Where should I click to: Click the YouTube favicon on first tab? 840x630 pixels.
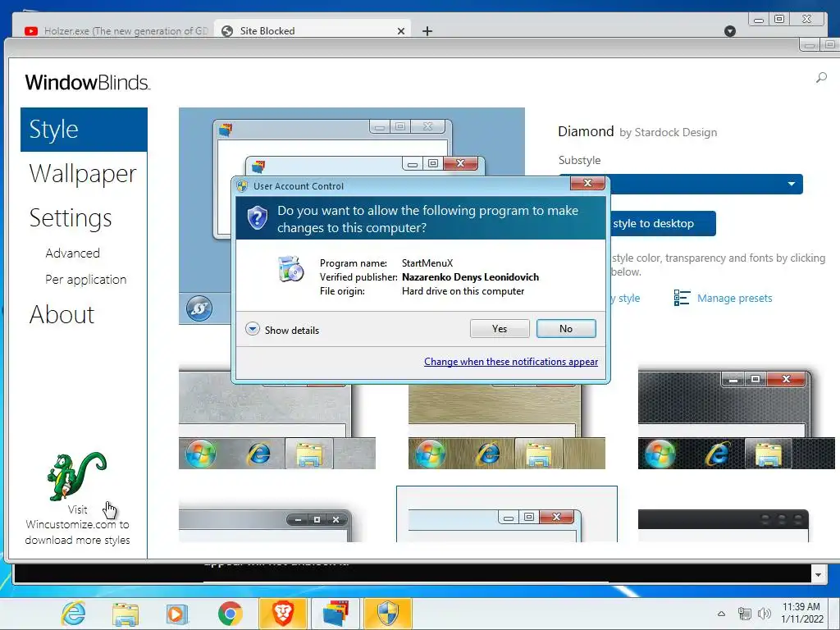pos(31,31)
